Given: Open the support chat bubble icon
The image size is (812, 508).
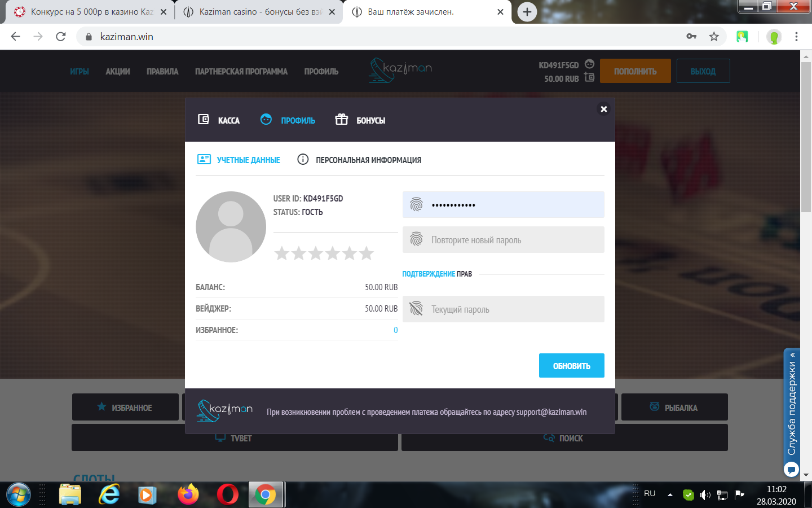Looking at the screenshot, I should point(792,469).
